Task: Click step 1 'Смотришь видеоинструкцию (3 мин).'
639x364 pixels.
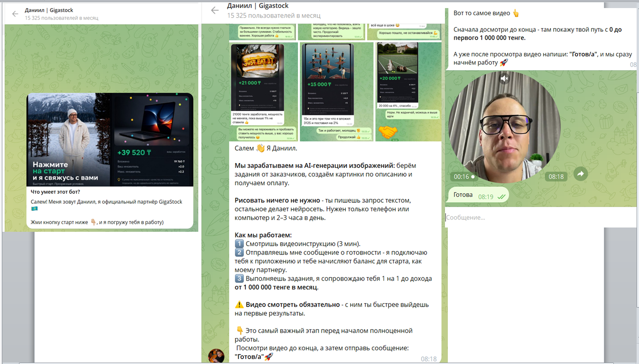Action: [x=298, y=244]
